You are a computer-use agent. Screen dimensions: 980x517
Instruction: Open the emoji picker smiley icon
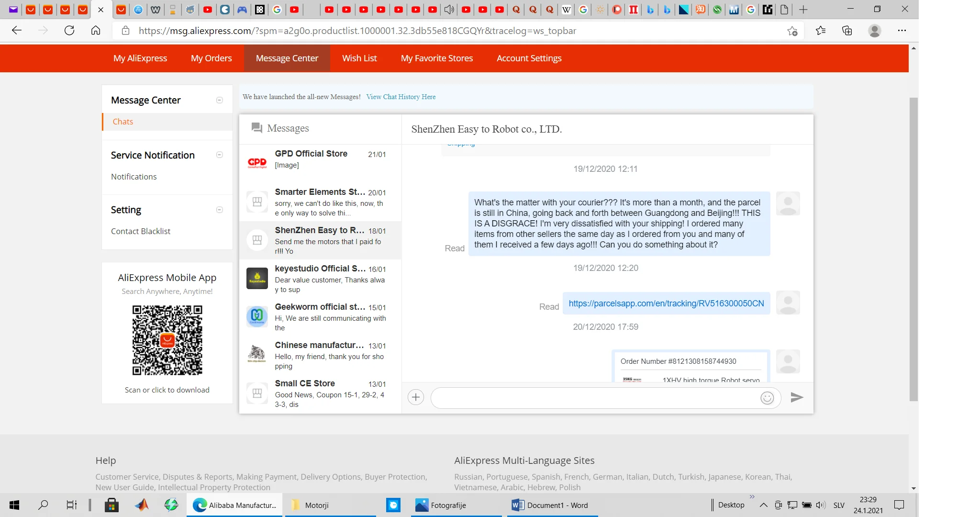coord(767,398)
